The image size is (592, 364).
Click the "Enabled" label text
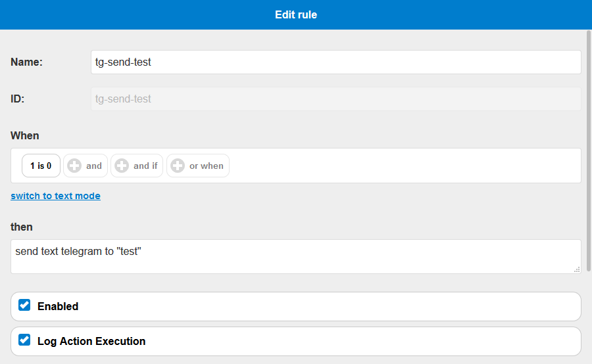click(x=58, y=306)
